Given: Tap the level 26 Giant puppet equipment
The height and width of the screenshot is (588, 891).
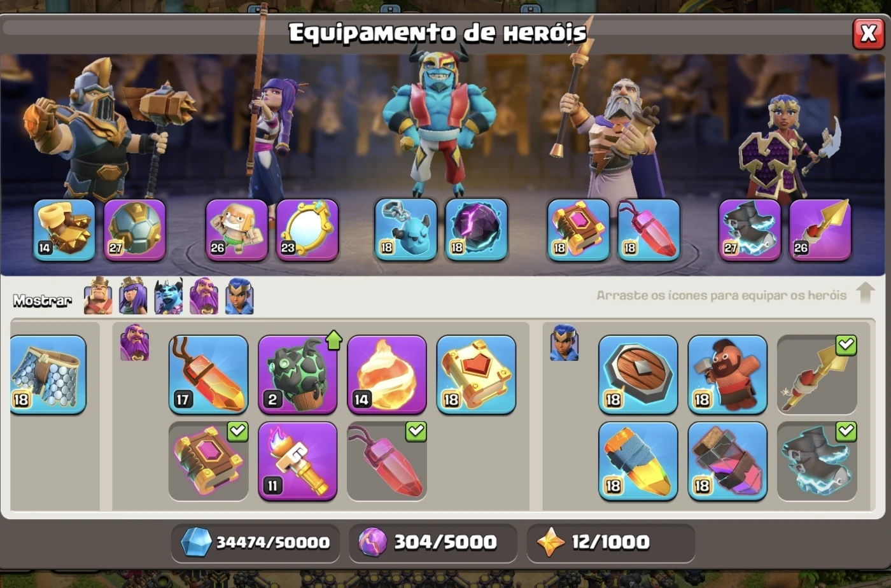Looking at the screenshot, I should tap(236, 230).
